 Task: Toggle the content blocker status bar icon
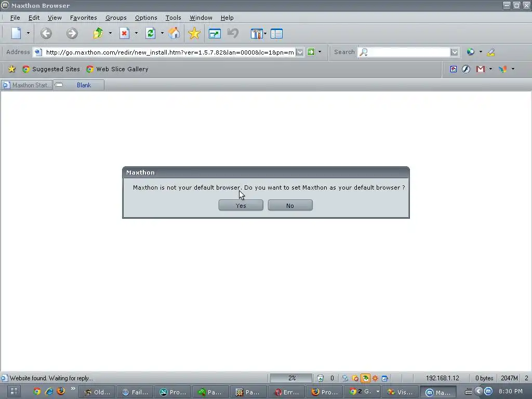(355, 378)
